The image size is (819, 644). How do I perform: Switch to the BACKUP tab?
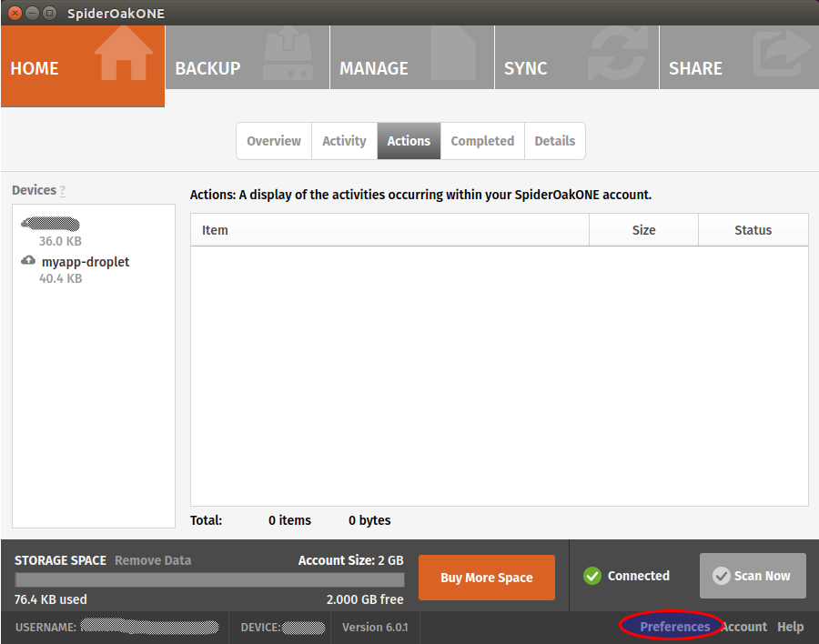click(x=248, y=57)
